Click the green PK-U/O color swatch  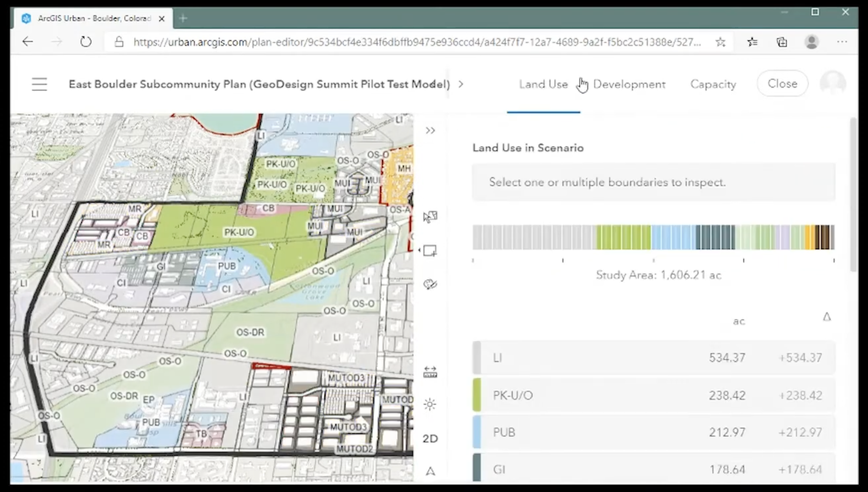(477, 395)
